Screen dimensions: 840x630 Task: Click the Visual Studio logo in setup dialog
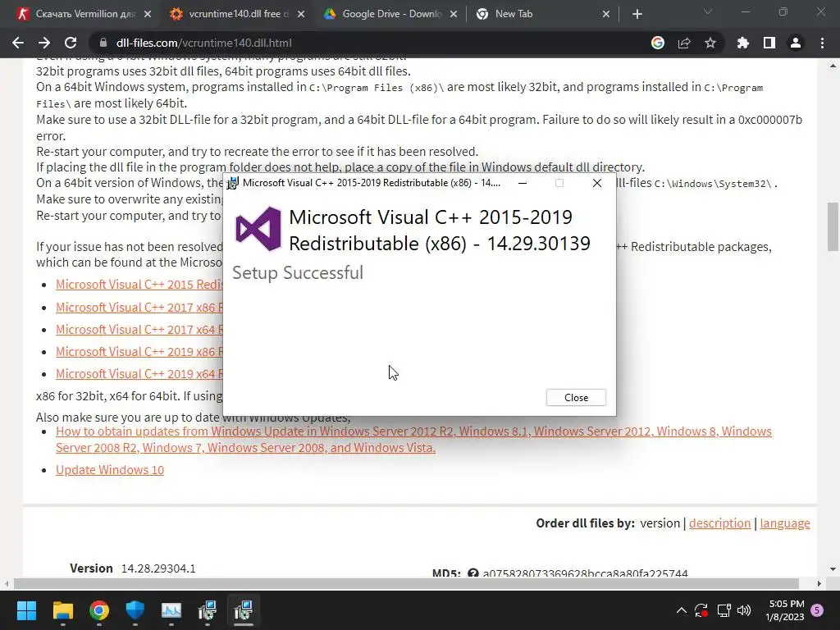point(258,229)
